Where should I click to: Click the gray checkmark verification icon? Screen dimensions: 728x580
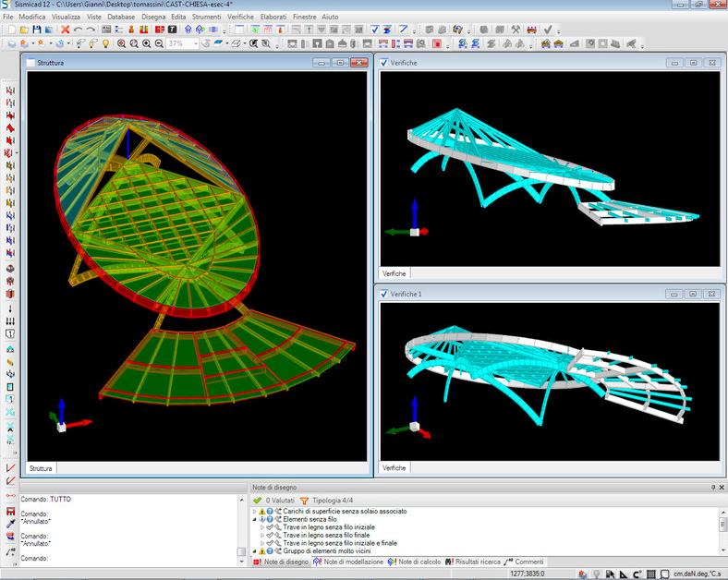pyautogui.click(x=547, y=30)
